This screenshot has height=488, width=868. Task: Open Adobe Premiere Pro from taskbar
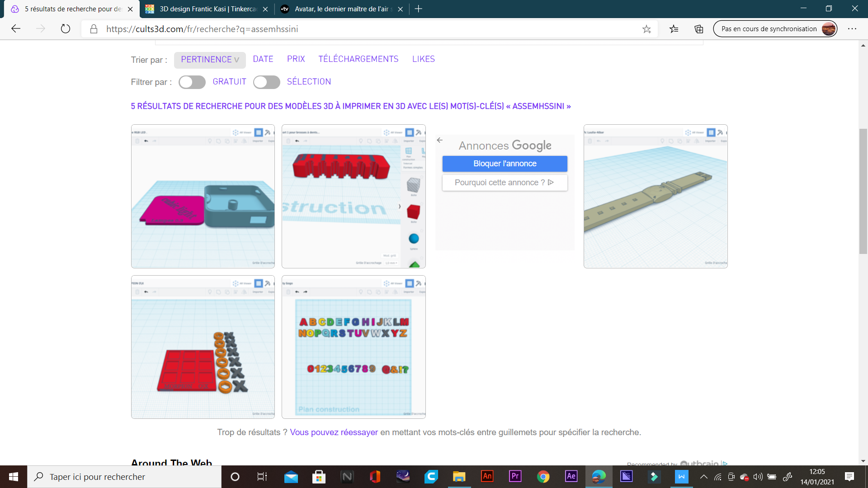coord(515,476)
